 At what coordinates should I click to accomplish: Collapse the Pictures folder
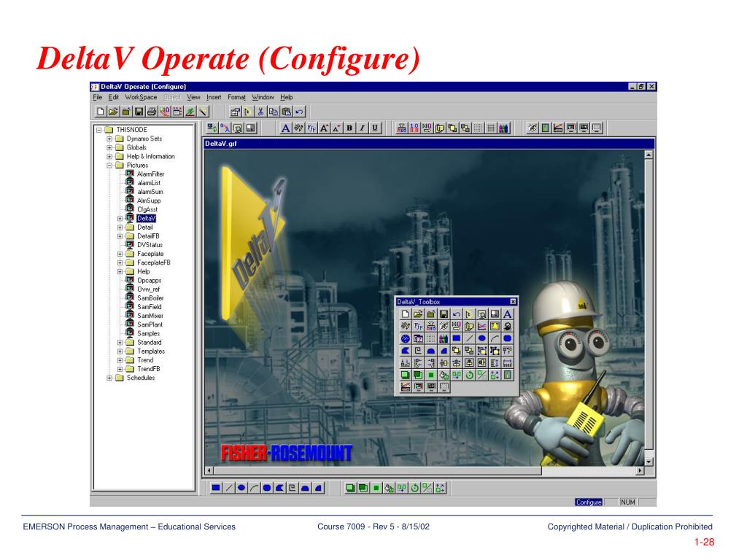click(x=109, y=166)
